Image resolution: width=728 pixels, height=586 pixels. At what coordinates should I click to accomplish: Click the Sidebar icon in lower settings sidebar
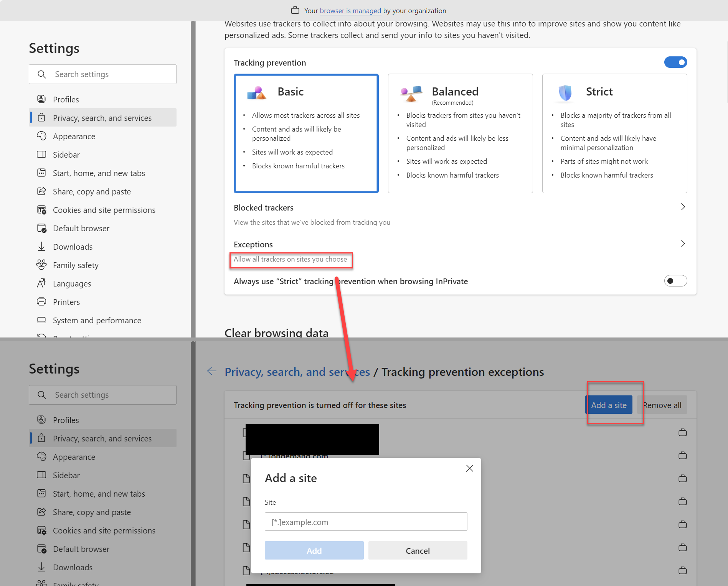coord(41,475)
